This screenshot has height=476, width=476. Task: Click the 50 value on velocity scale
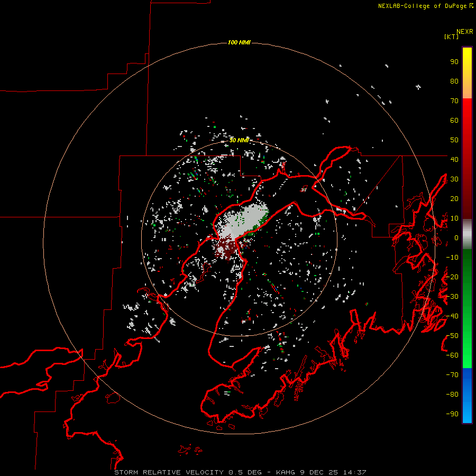point(454,140)
